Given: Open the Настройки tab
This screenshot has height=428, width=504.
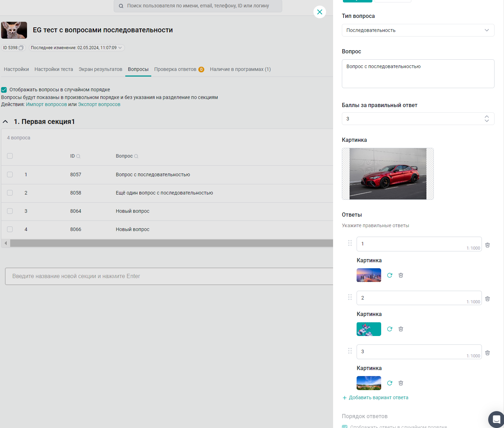Looking at the screenshot, I should click(16, 69).
